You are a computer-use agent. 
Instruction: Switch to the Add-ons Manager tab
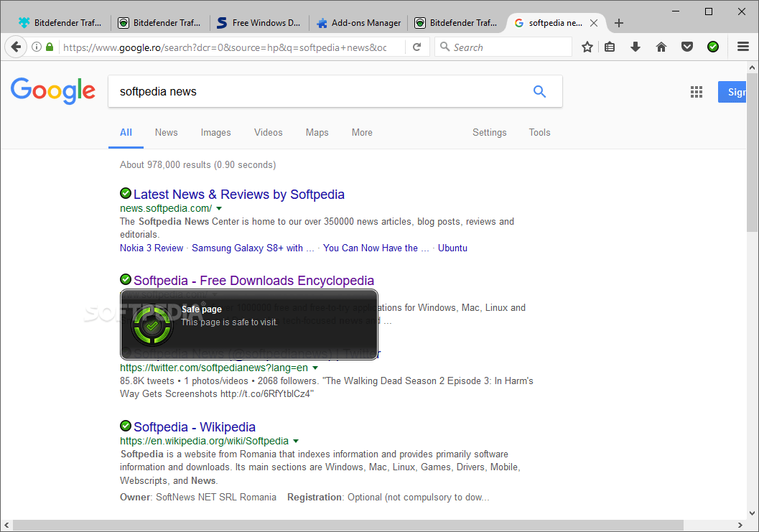[x=358, y=22]
